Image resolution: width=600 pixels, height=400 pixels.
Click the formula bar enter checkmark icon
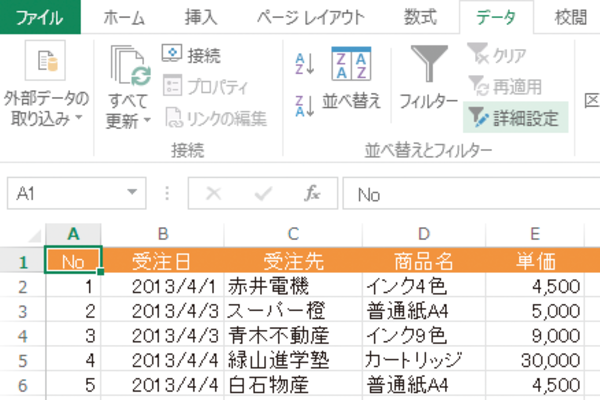pyautogui.click(x=263, y=194)
